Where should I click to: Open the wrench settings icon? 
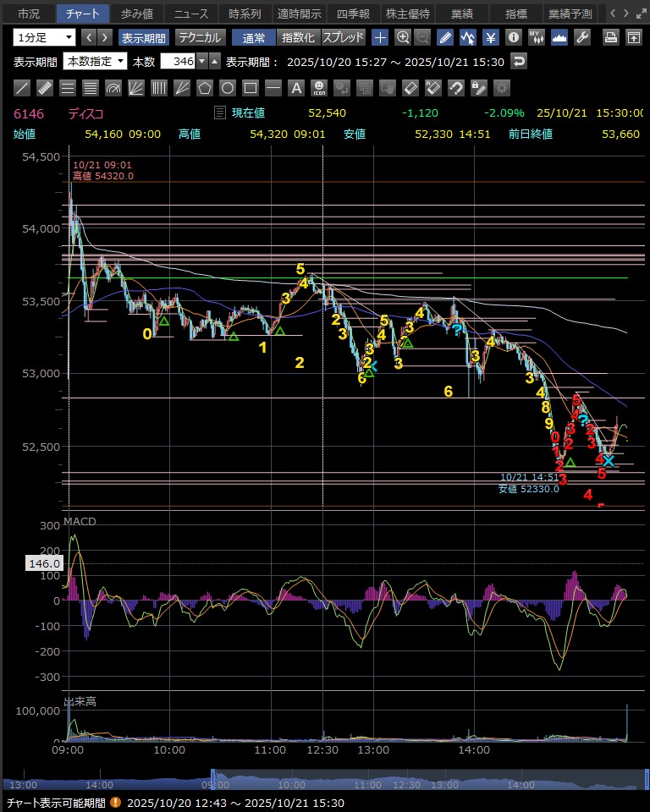pyautogui.click(x=581, y=37)
